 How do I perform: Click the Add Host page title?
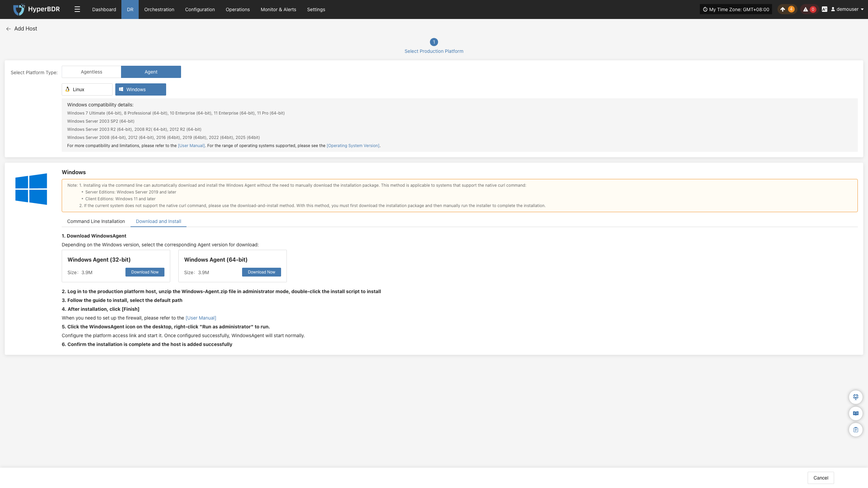[x=26, y=29]
